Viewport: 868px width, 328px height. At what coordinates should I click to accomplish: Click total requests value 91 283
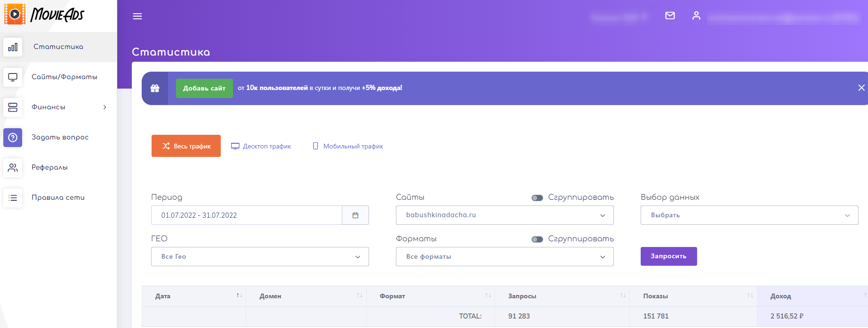click(x=519, y=316)
